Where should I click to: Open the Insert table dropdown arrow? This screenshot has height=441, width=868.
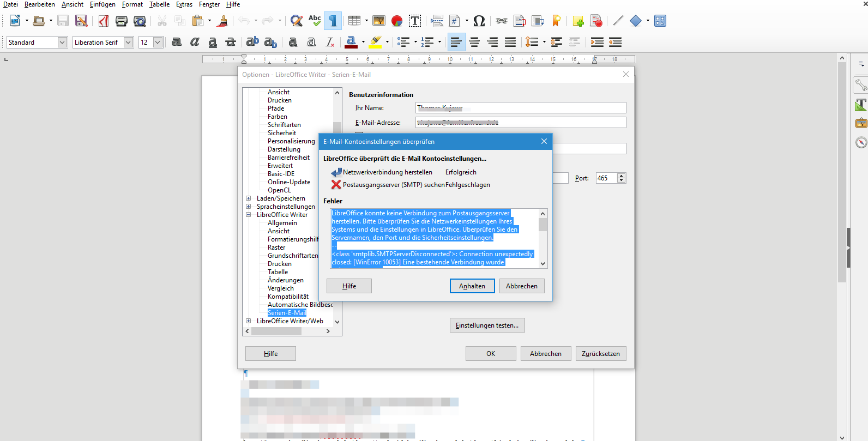point(366,21)
